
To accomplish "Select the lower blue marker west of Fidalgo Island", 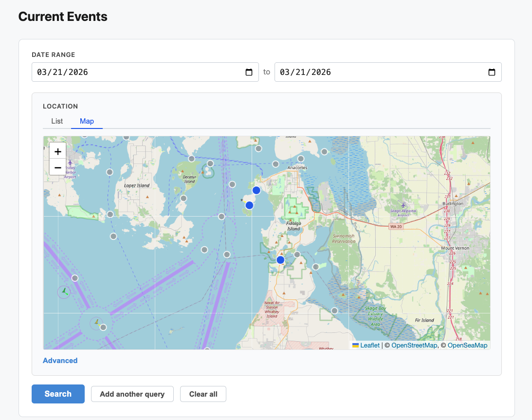I will 249,205.
